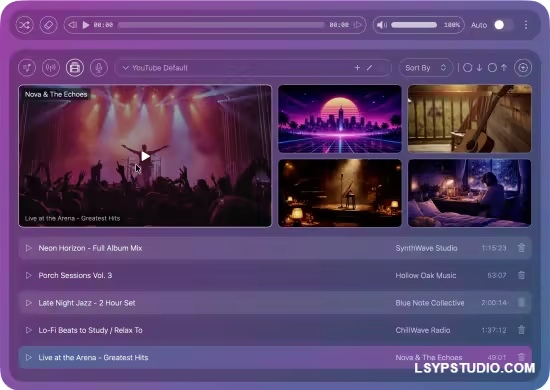
Task: Open the lo-fi bedroom study thumbnail
Action: pyautogui.click(x=469, y=193)
